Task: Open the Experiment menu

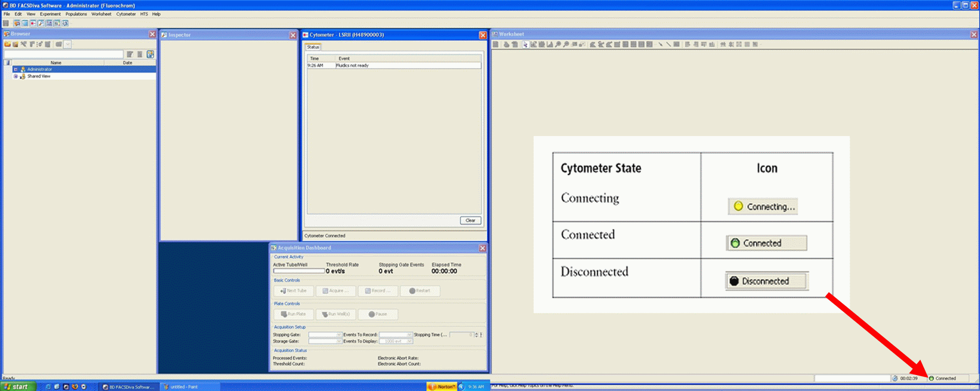Action: tap(50, 14)
